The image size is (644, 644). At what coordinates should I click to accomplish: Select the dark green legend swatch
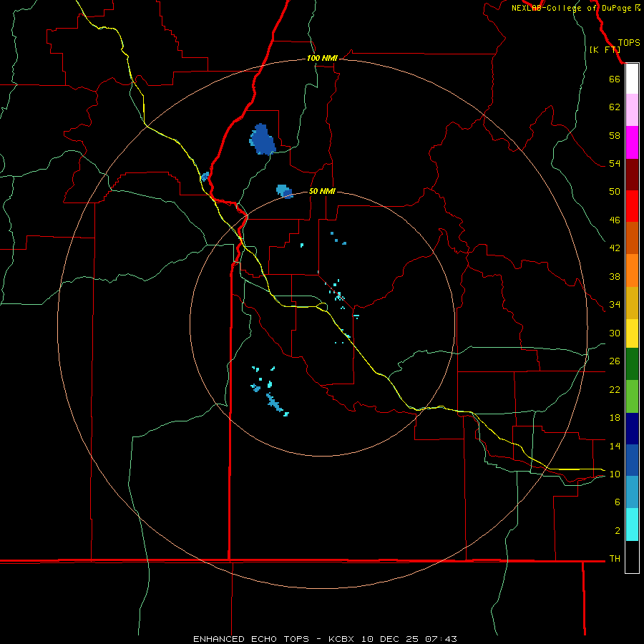[632, 364]
